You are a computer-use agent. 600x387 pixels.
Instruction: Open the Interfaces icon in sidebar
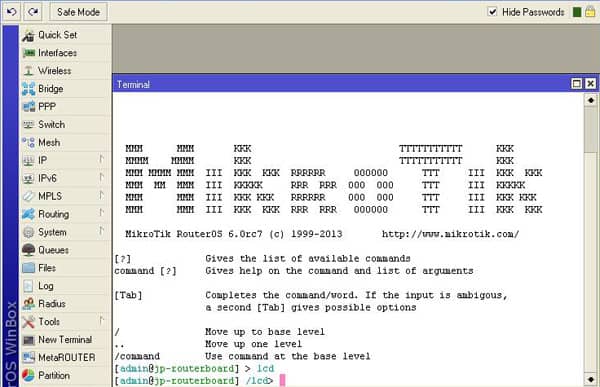coord(28,53)
